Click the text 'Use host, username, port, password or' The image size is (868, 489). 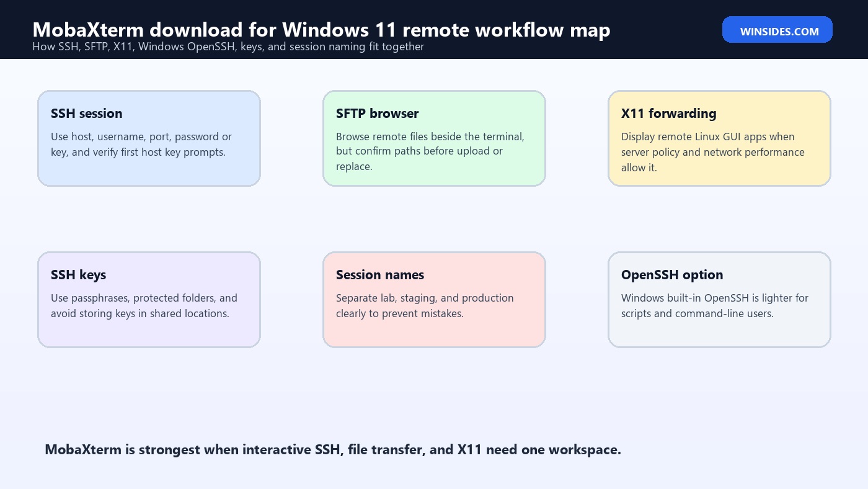tap(141, 137)
